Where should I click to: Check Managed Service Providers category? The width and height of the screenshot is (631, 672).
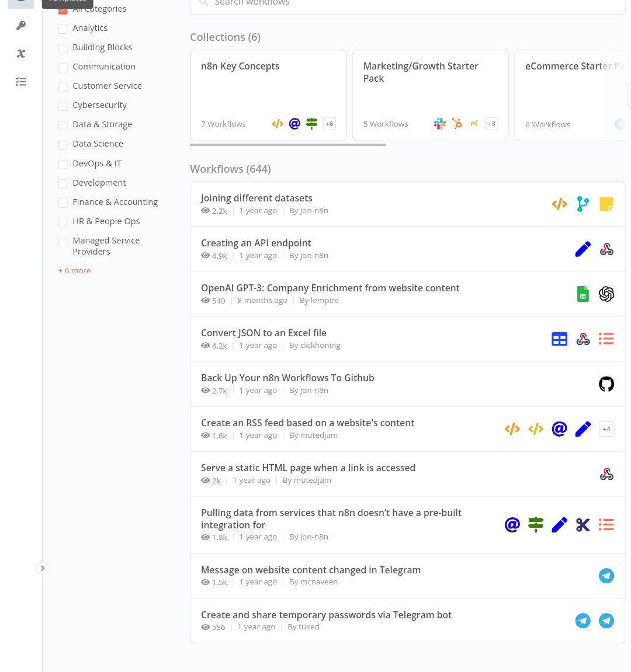(63, 241)
